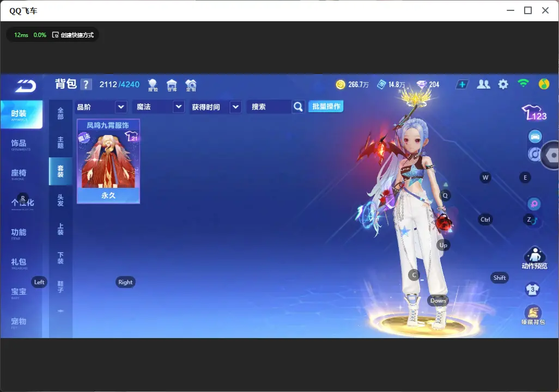Click the search magnifier icon
559x392 pixels.
tap(298, 107)
